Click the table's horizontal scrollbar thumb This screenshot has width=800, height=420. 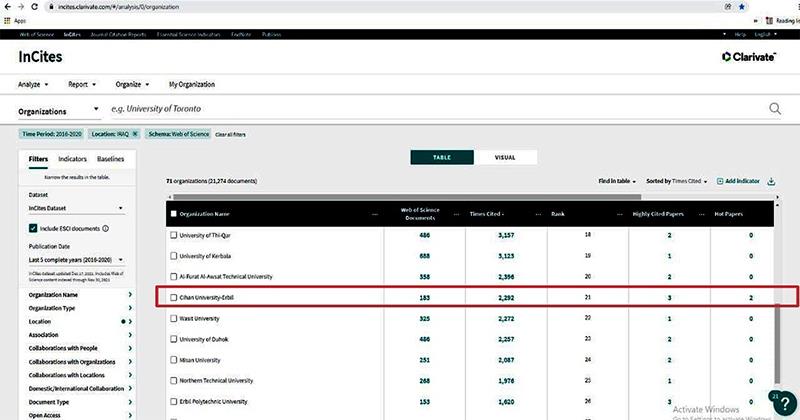tap(407, 196)
